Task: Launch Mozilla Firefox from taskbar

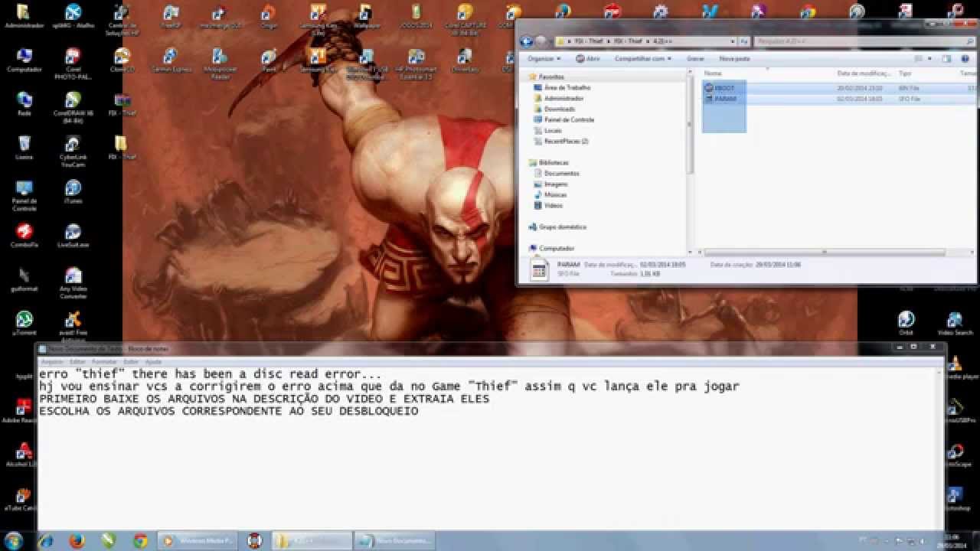Action: (x=77, y=541)
